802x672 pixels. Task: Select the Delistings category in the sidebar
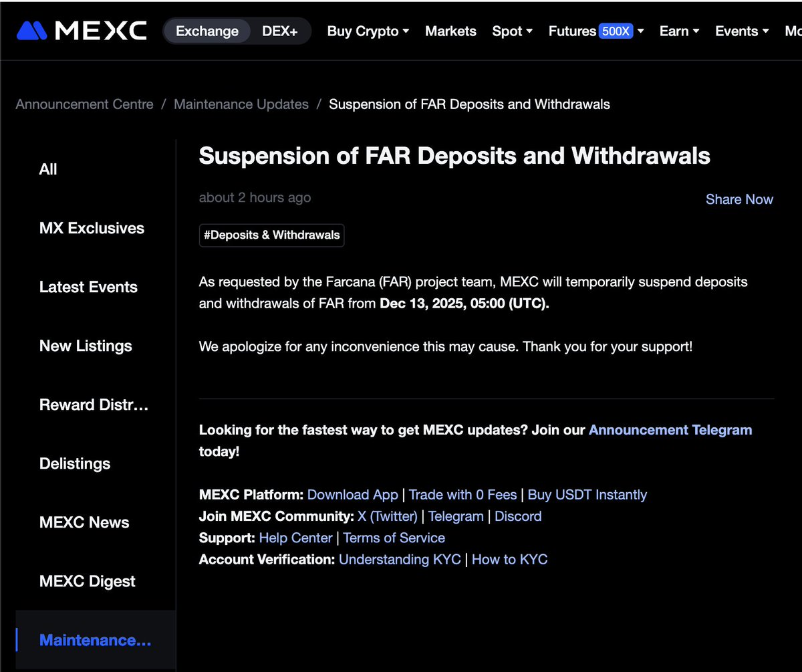coord(74,463)
